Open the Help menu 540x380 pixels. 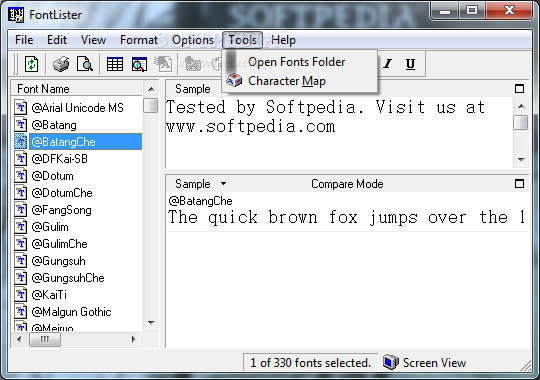pyautogui.click(x=283, y=40)
